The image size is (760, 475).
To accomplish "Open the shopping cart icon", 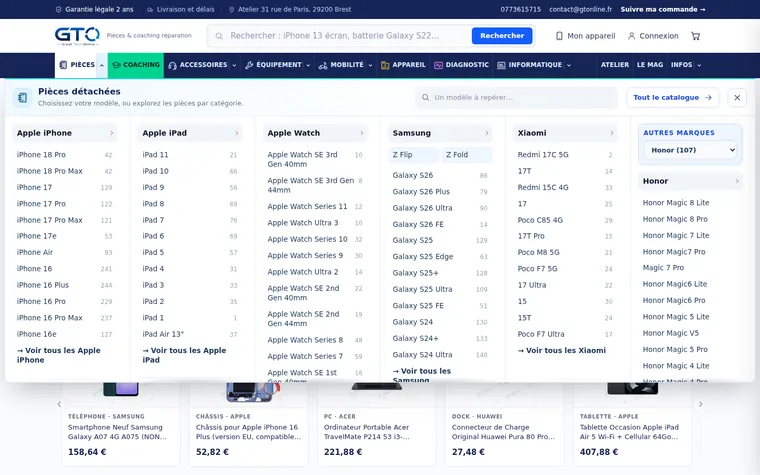I will coord(696,36).
